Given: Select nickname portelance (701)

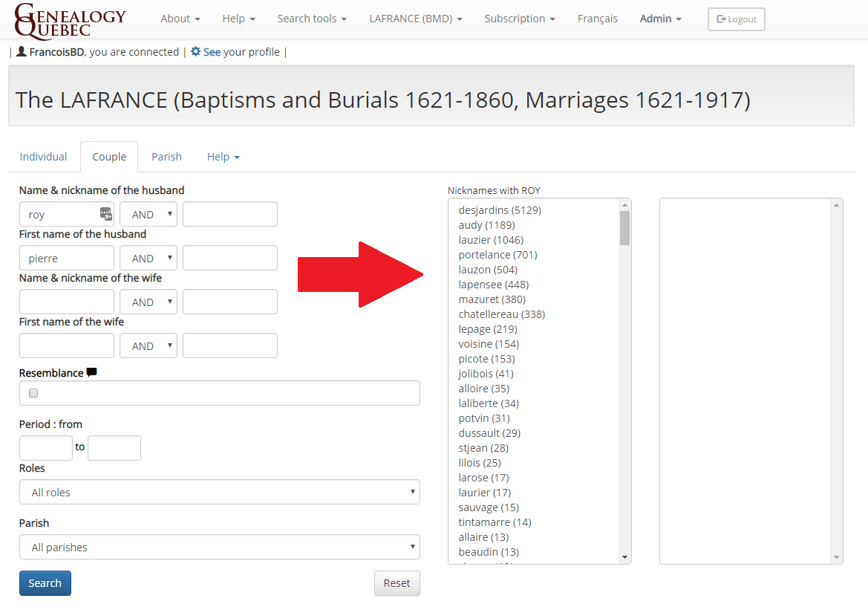Looking at the screenshot, I should tap(497, 255).
